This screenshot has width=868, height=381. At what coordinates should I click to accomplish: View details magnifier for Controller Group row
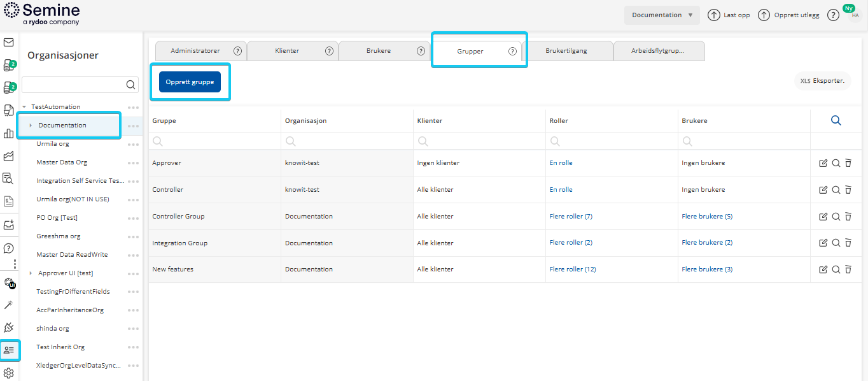tap(836, 217)
